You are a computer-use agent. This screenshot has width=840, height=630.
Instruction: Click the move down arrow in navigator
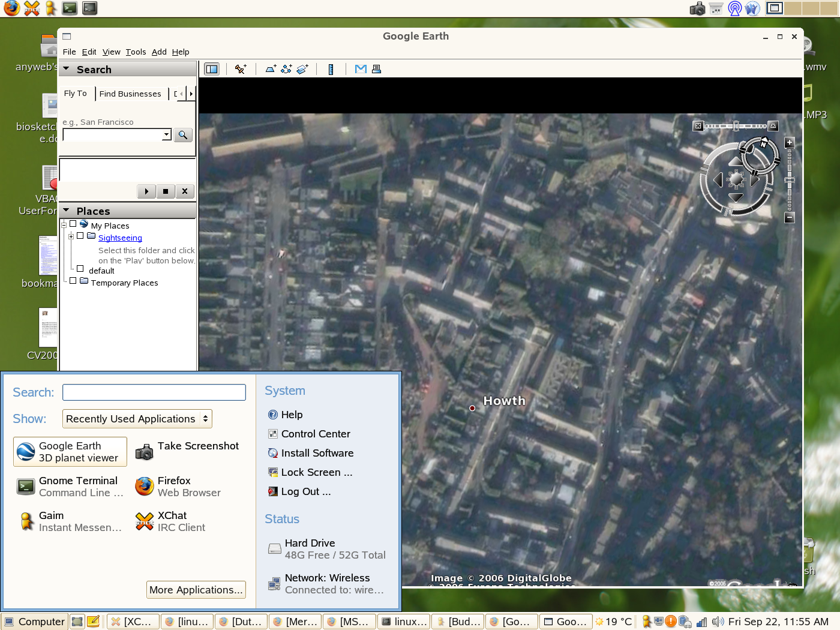click(x=736, y=197)
